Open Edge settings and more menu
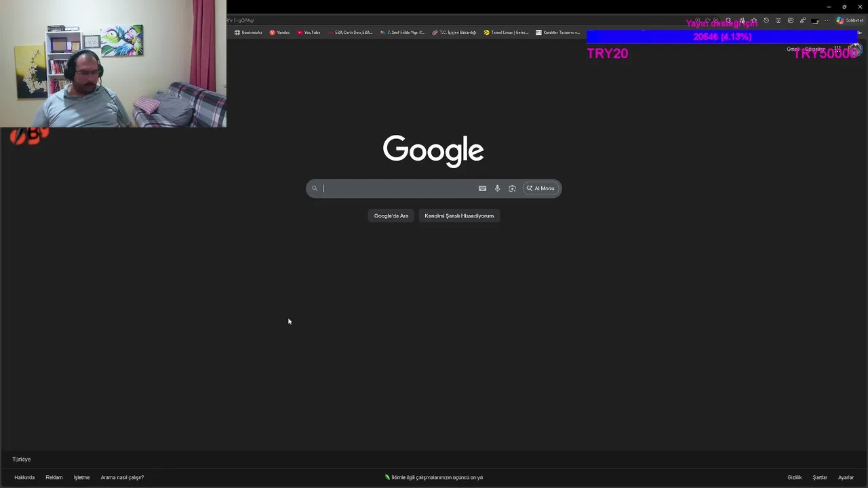This screenshot has height=488, width=868. click(827, 20)
